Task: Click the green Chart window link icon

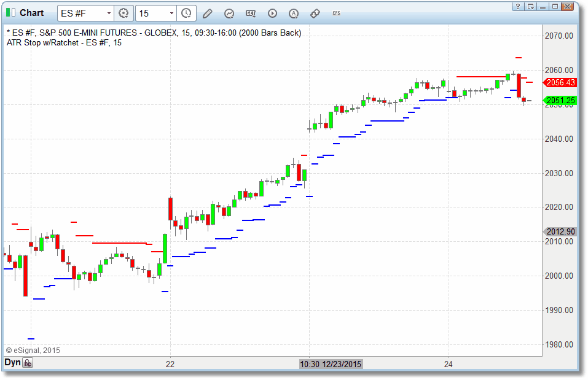Action: [x=10, y=13]
